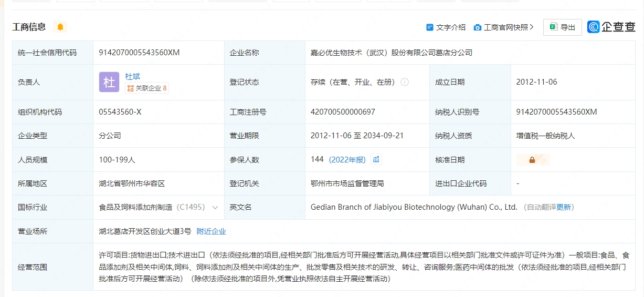Click the chart icon next to 2022年报
This screenshot has height=297, width=644.
tap(376, 159)
